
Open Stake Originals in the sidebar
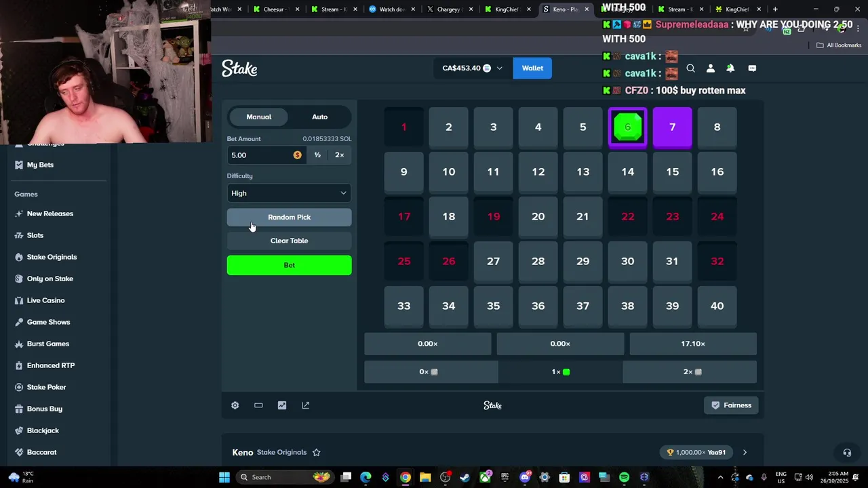[x=52, y=257]
